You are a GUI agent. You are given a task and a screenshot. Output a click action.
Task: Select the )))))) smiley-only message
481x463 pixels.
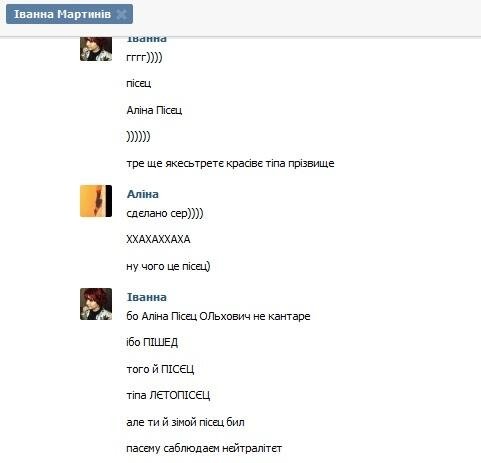coord(138,136)
